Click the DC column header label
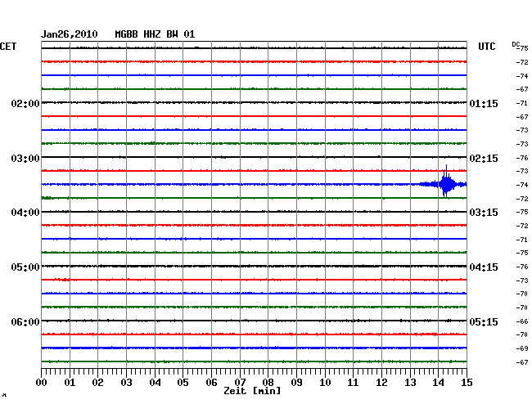Image resolution: width=532 pixels, height=404 pixels. coord(516,44)
